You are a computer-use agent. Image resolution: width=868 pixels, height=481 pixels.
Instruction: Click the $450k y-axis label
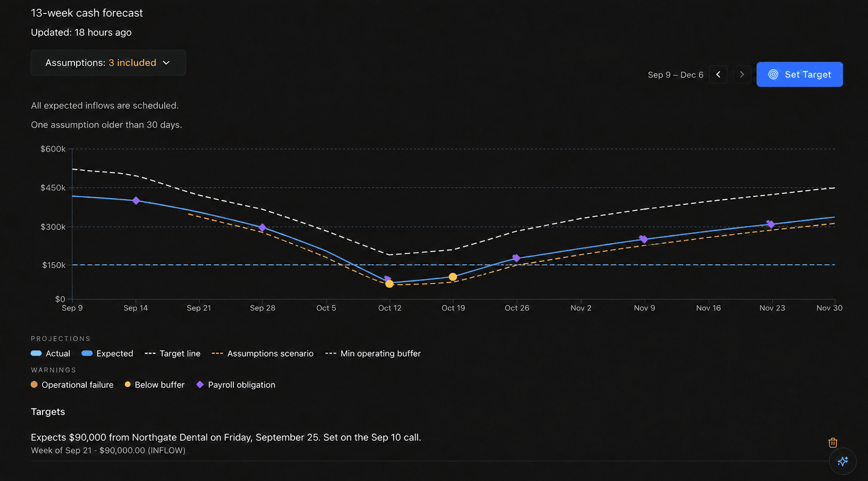53,188
